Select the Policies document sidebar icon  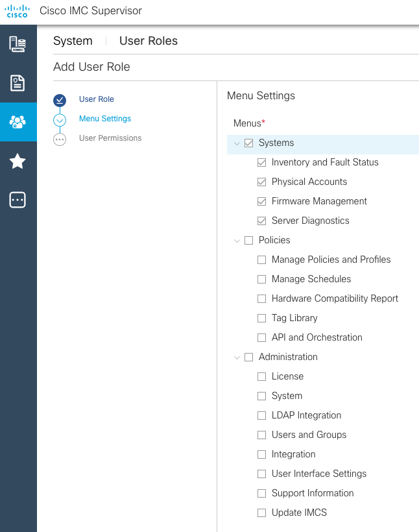click(x=18, y=83)
